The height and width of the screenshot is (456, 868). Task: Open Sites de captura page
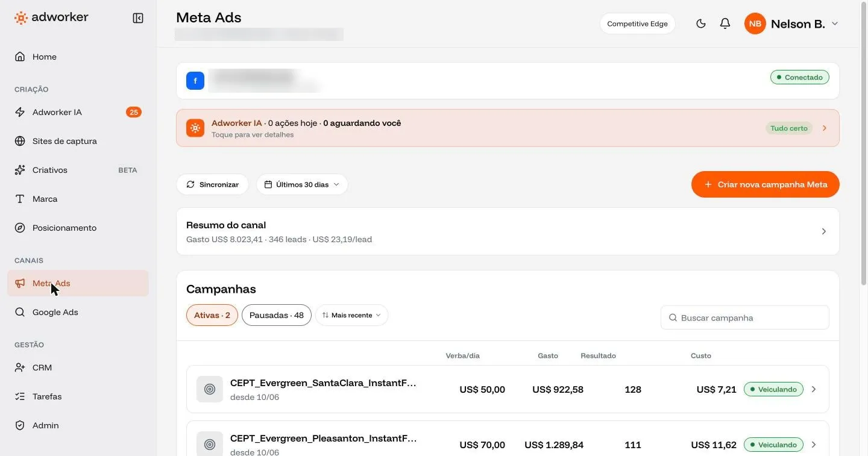click(78, 141)
